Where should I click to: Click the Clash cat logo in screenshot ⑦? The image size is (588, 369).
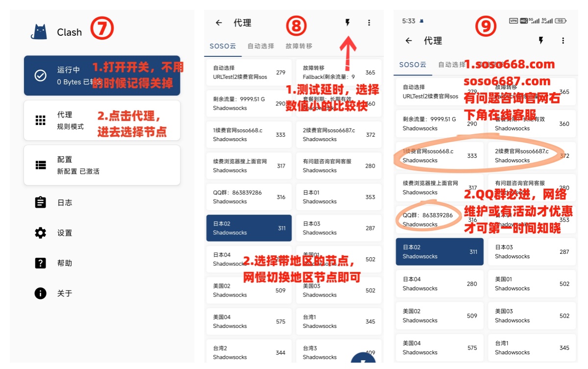(x=39, y=32)
